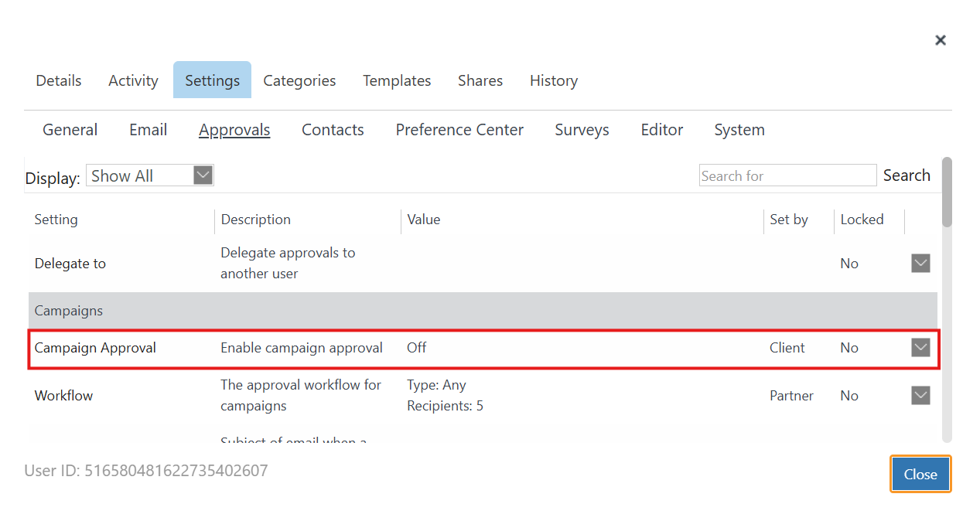980x521 pixels.
Task: Click 'Partner' in the Set by column
Action: point(791,396)
